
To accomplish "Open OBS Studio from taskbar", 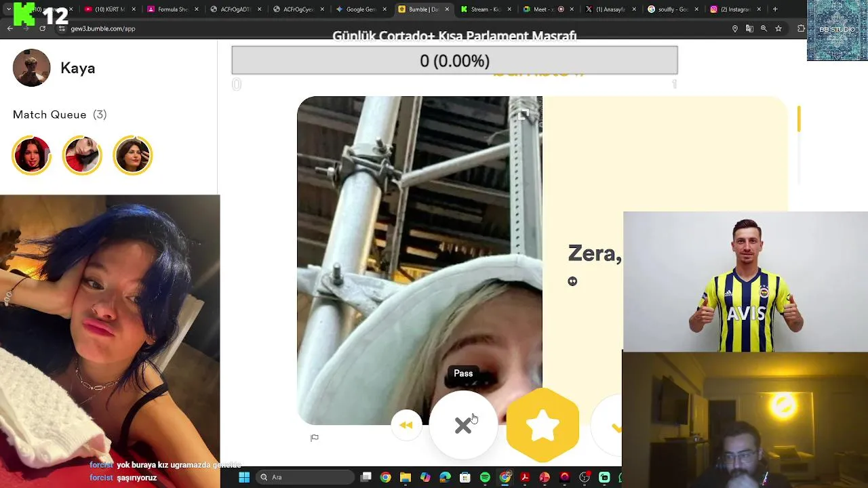I will 585,477.
